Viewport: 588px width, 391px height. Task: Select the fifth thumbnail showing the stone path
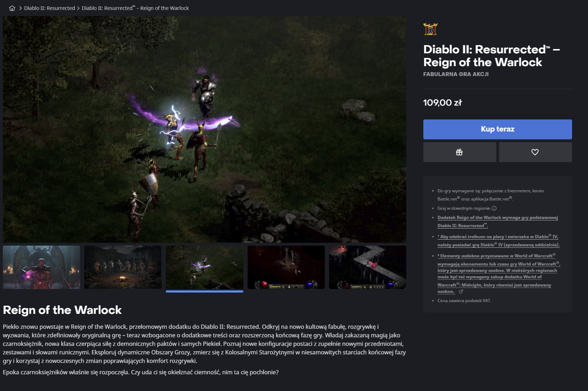click(367, 267)
